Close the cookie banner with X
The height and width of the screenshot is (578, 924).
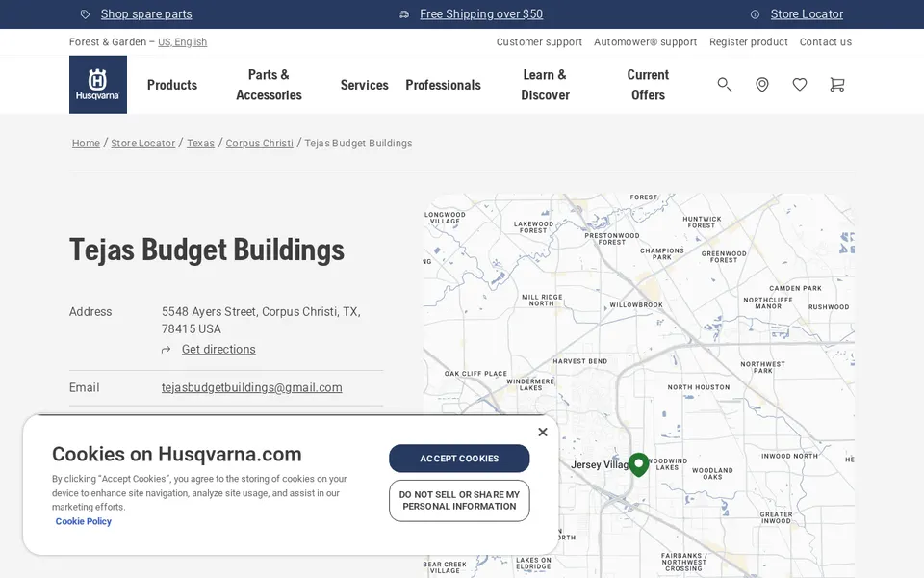pos(543,433)
